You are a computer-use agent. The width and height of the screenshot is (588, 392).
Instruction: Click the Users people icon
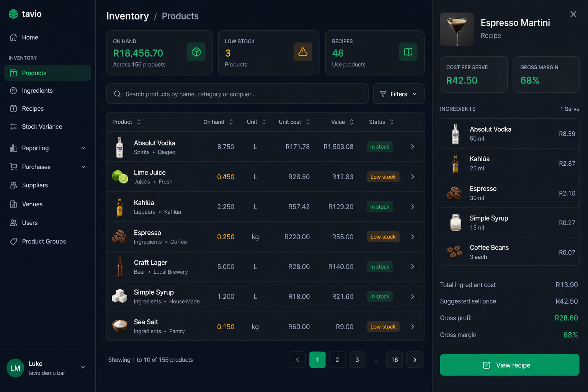click(x=13, y=223)
